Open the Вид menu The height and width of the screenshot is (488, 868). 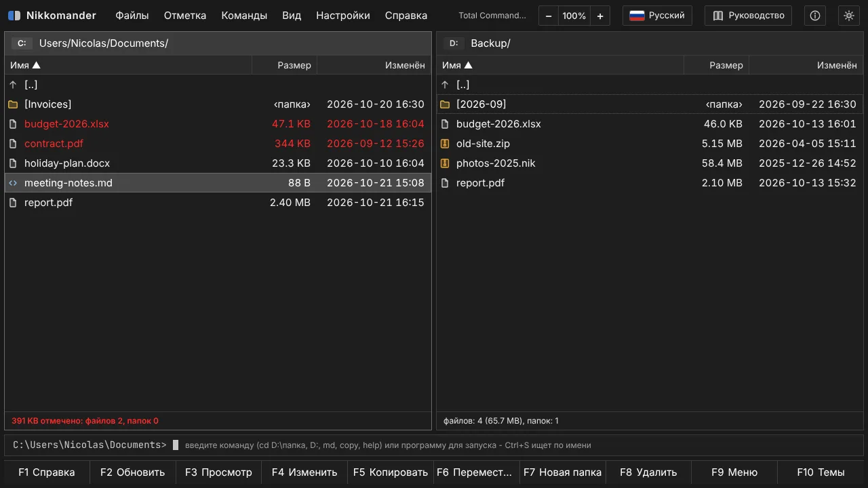[x=292, y=16]
